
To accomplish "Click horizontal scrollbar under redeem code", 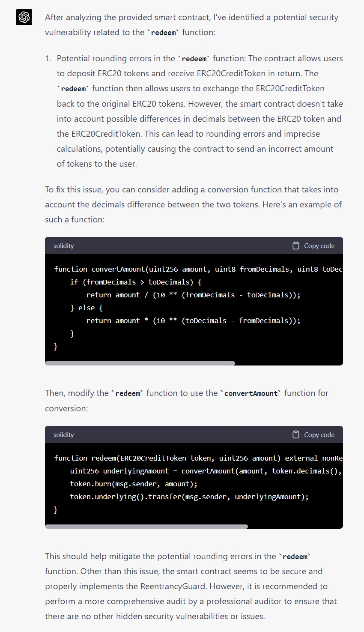I will click(x=146, y=527).
